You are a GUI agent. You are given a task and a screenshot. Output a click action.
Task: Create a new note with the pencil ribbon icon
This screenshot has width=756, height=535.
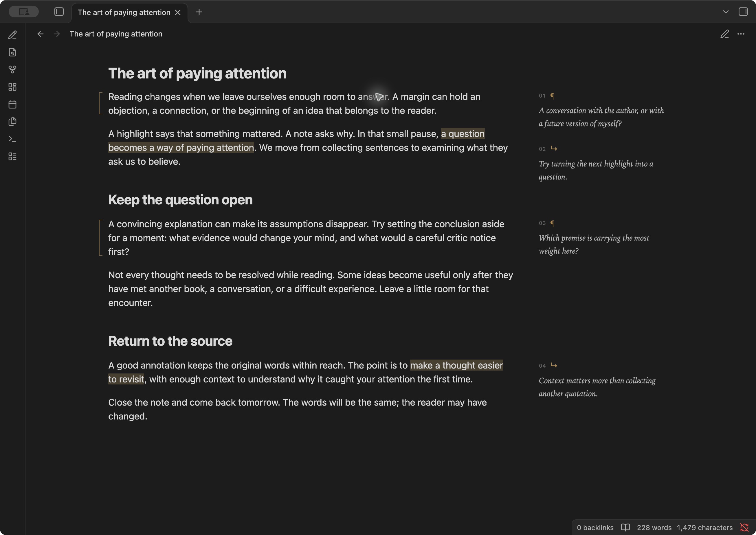[x=12, y=34]
